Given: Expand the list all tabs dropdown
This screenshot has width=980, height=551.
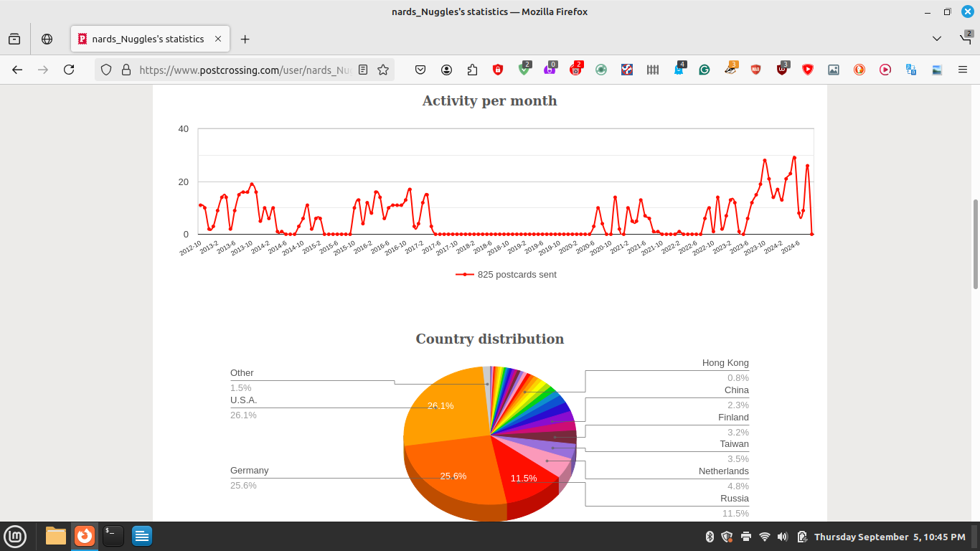Looking at the screenshot, I should (x=937, y=39).
